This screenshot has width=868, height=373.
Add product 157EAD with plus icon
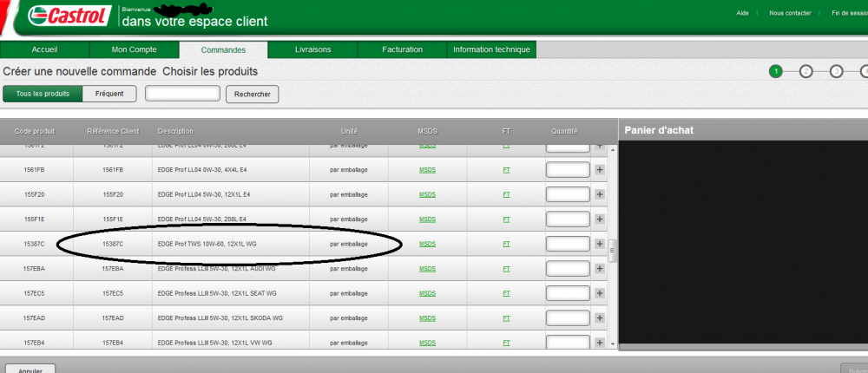click(x=599, y=318)
